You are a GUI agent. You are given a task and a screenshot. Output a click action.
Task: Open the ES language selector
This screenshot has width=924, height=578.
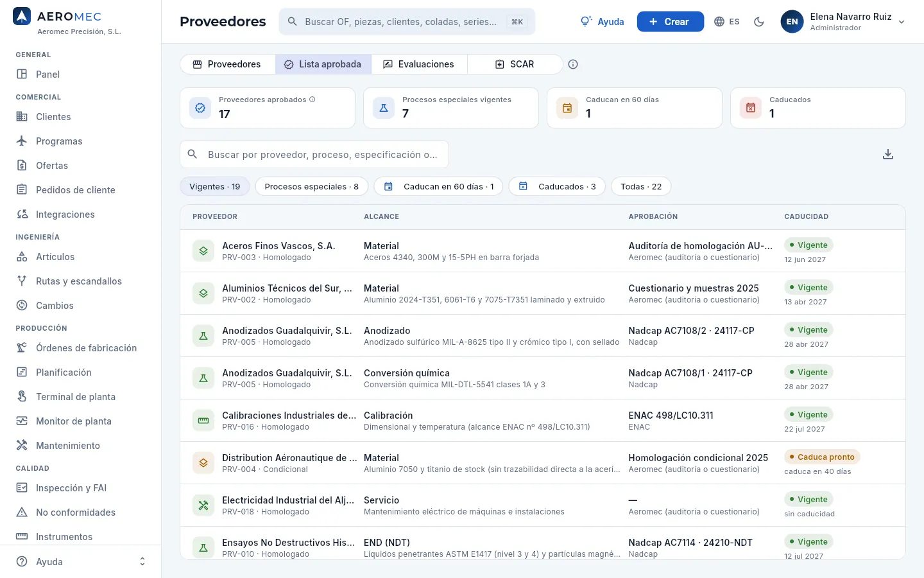(x=726, y=22)
